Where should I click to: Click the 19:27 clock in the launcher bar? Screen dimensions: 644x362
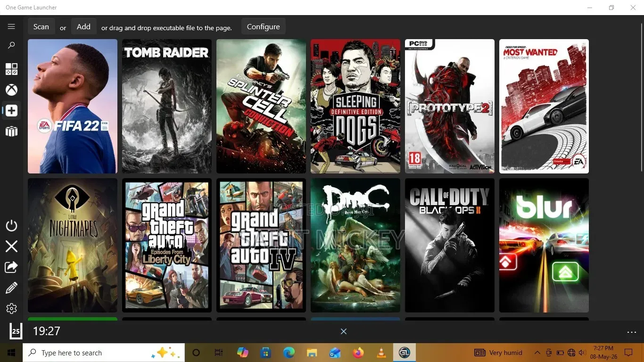[47, 331]
